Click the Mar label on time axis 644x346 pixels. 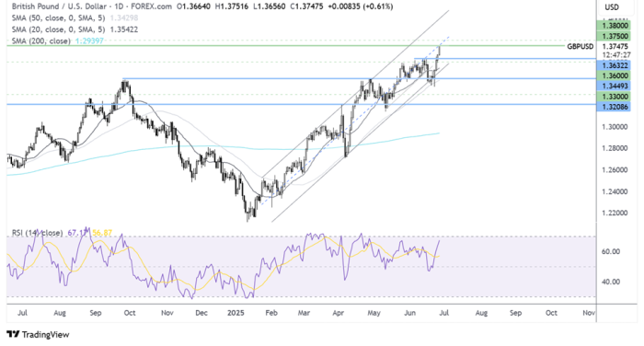pos(304,313)
